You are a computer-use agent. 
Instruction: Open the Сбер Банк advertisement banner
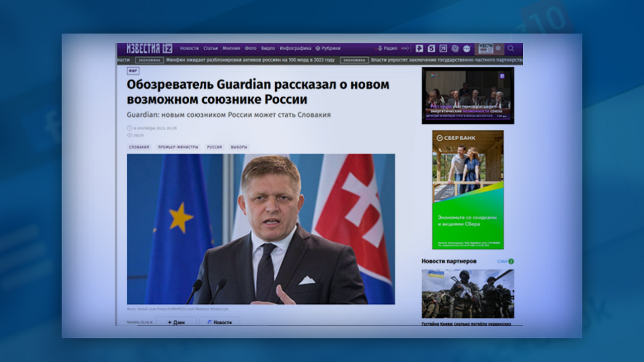tap(467, 190)
